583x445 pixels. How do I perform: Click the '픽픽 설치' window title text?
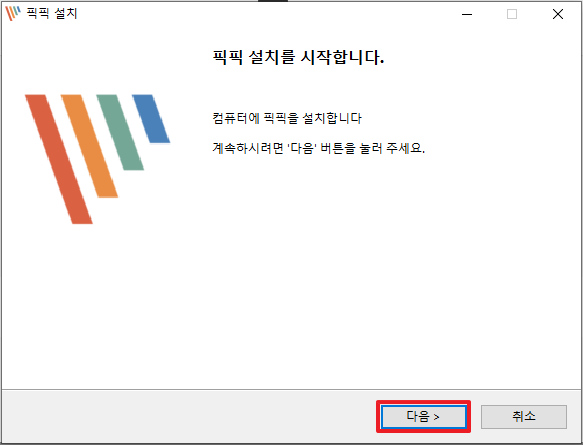[x=52, y=14]
